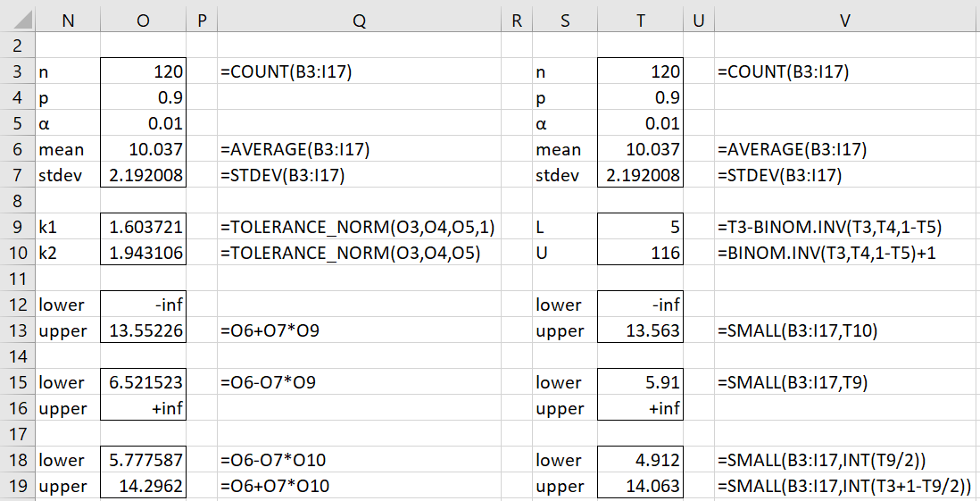The image size is (980, 501).
Task: Select k1 value 1.603721
Action: pyautogui.click(x=143, y=227)
